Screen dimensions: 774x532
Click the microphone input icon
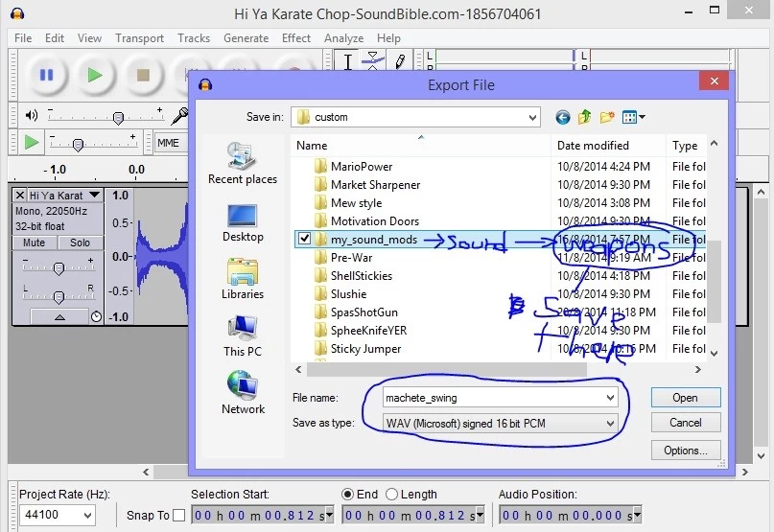pyautogui.click(x=179, y=115)
